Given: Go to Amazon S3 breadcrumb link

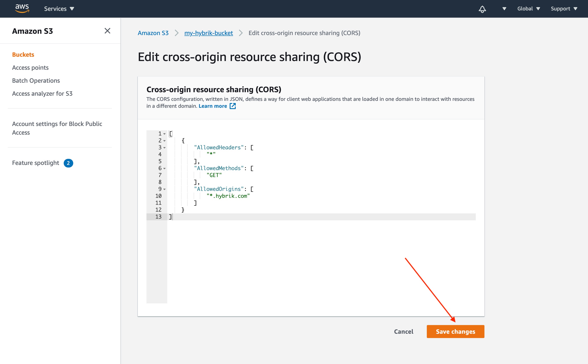Looking at the screenshot, I should point(153,33).
